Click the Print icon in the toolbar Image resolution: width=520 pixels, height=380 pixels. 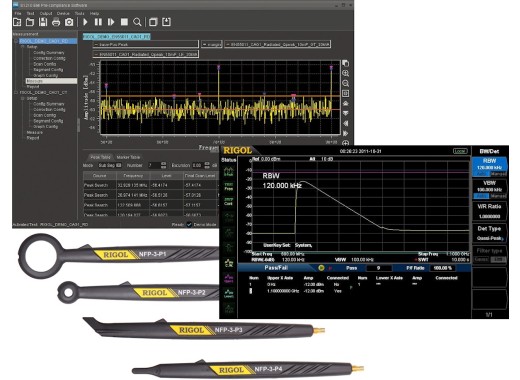[x=56, y=22]
